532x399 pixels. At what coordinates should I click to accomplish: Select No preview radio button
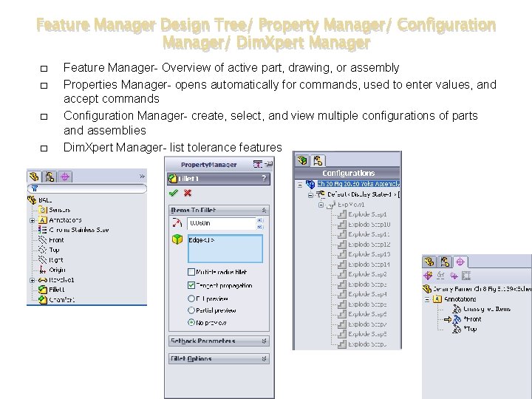(191, 322)
